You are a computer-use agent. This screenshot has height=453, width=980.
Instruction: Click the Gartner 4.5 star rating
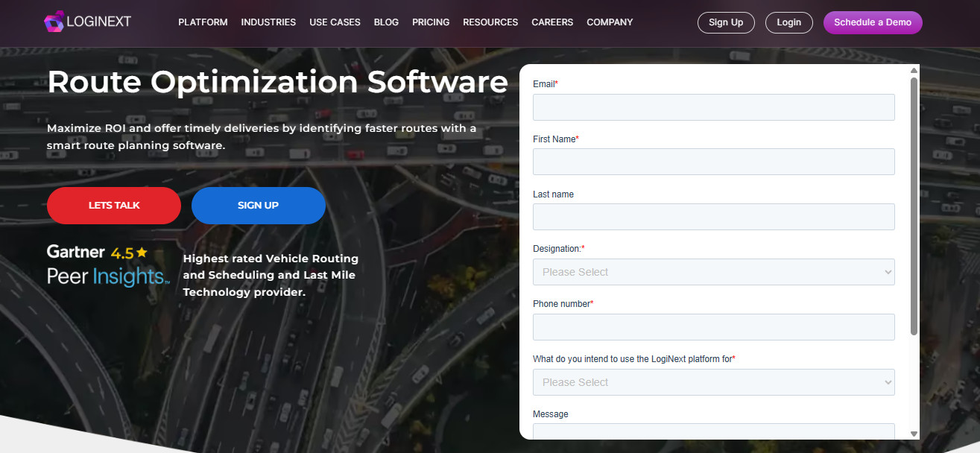pyautogui.click(x=130, y=253)
